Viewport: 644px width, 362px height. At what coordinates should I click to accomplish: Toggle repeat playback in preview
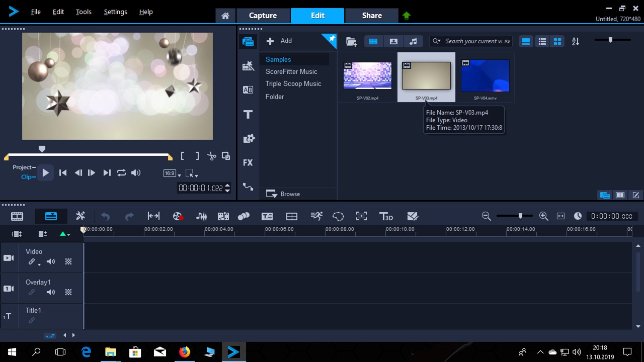coord(121,173)
